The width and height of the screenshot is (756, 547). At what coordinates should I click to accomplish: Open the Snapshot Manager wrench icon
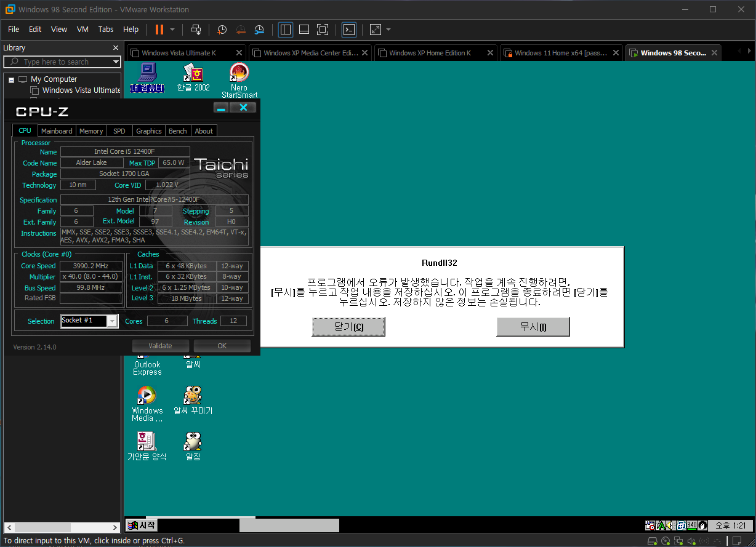[259, 30]
